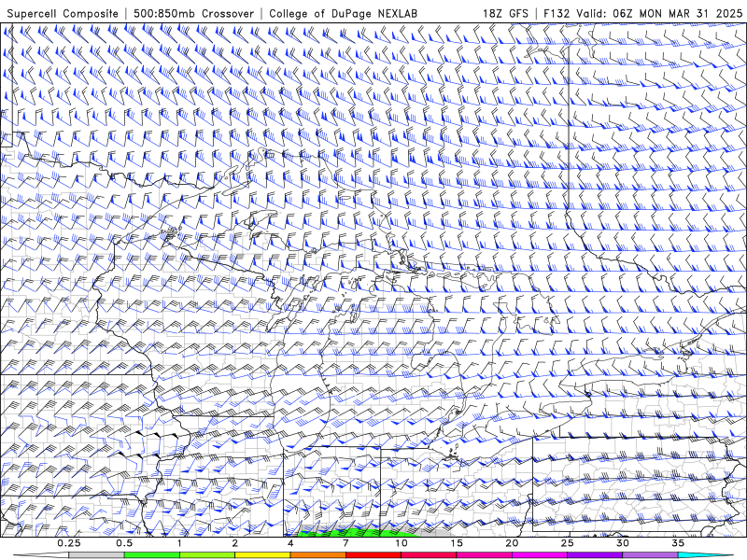Screen dimensions: 747x560
Task: Click Valid: 06Z MON MAR 31 2025
Action: click(x=659, y=13)
